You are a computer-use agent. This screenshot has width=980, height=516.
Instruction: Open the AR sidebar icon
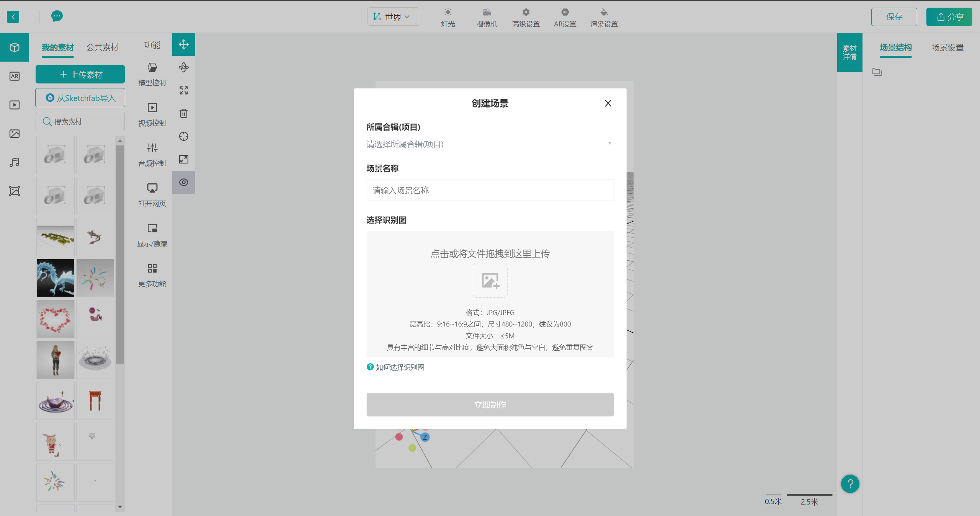(x=15, y=76)
